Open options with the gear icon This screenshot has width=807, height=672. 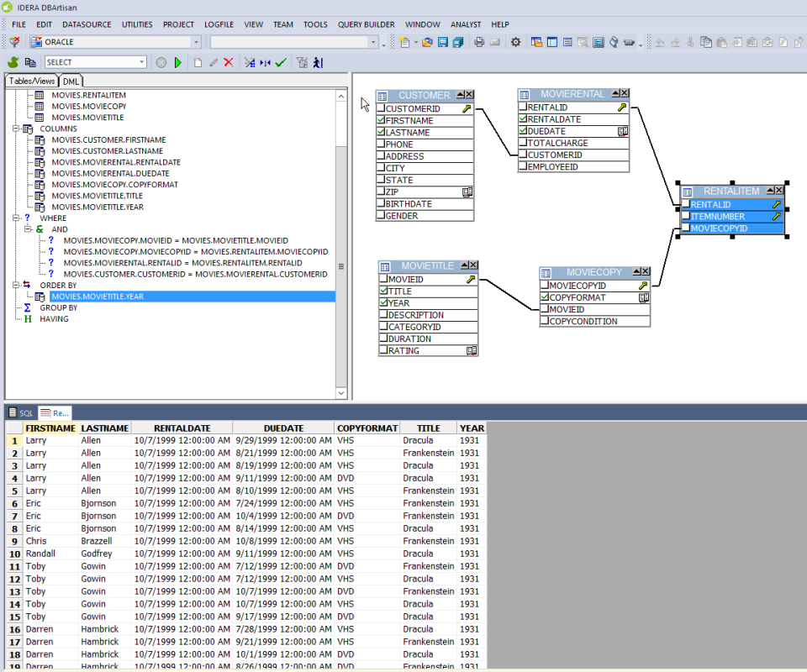pos(515,42)
